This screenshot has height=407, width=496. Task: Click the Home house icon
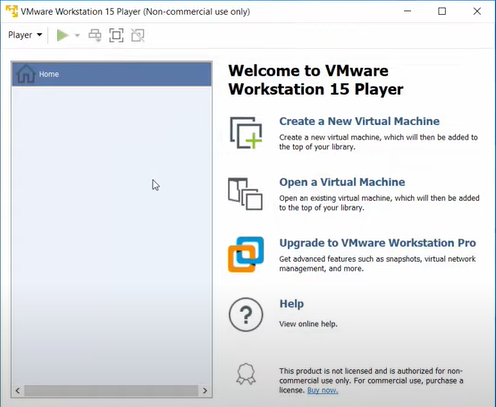pos(26,74)
